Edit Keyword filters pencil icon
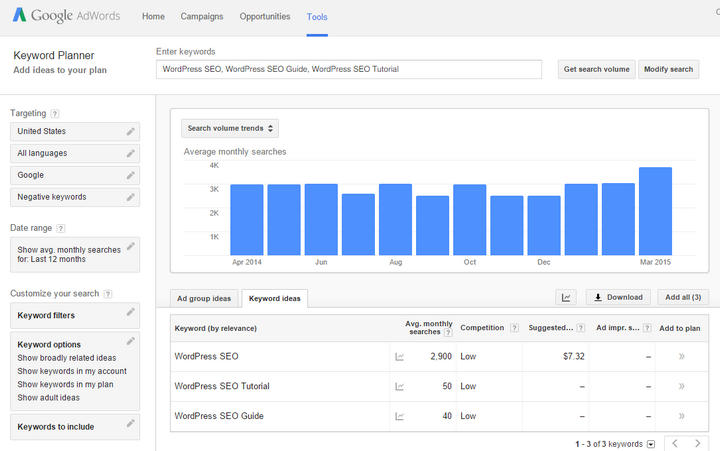Viewport: 720px width, 451px height. (x=130, y=312)
